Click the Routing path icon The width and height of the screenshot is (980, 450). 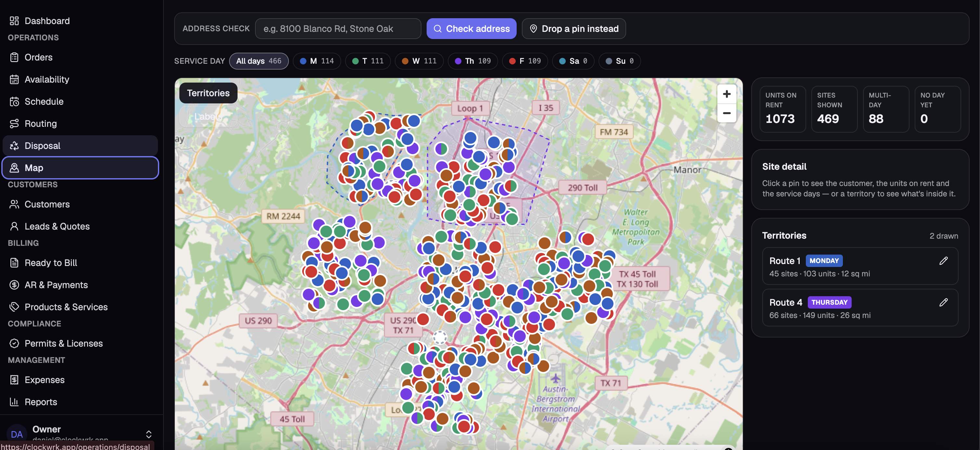click(14, 124)
